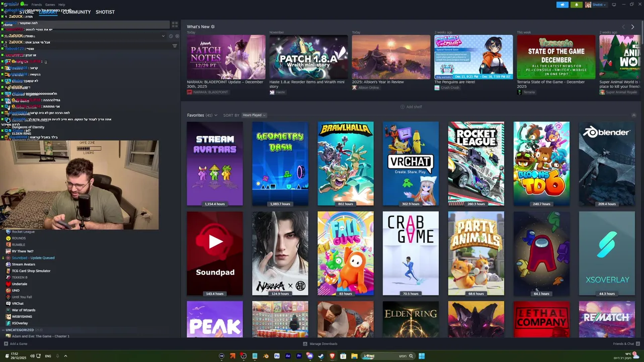Open the sidebar games filter dropdown chevron

pyautogui.click(x=163, y=36)
